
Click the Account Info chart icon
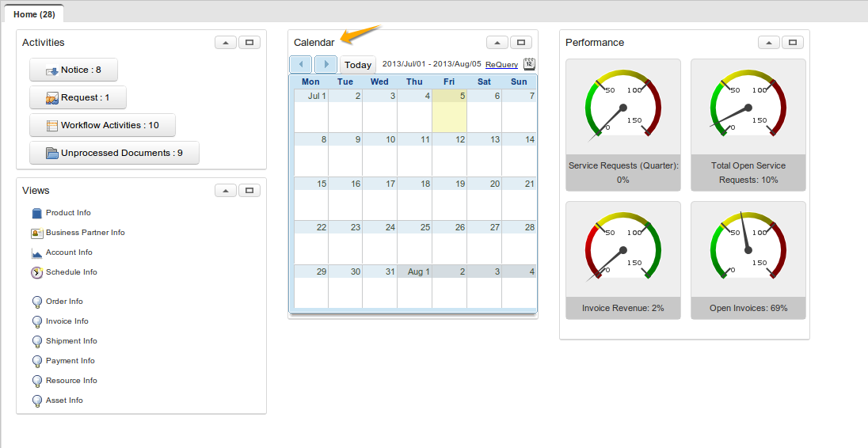pos(37,253)
